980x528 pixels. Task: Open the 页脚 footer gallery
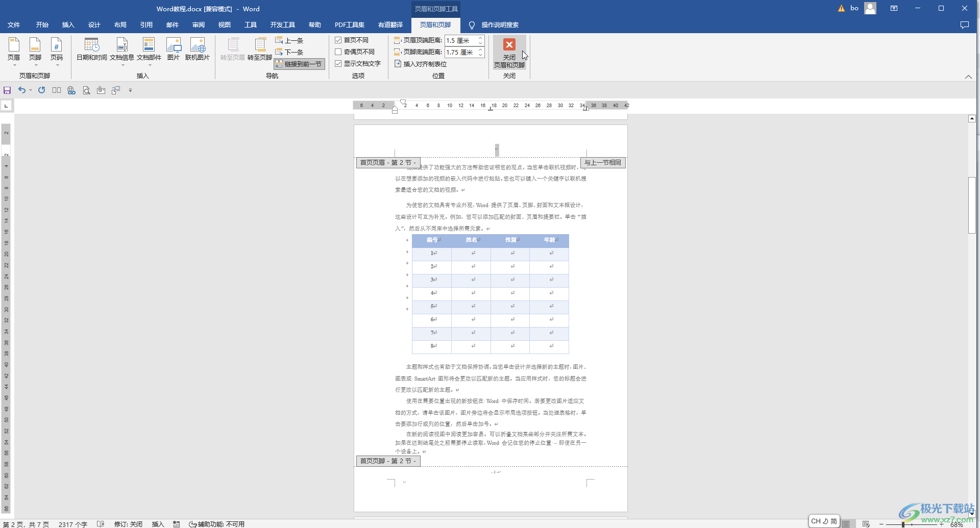[x=35, y=52]
